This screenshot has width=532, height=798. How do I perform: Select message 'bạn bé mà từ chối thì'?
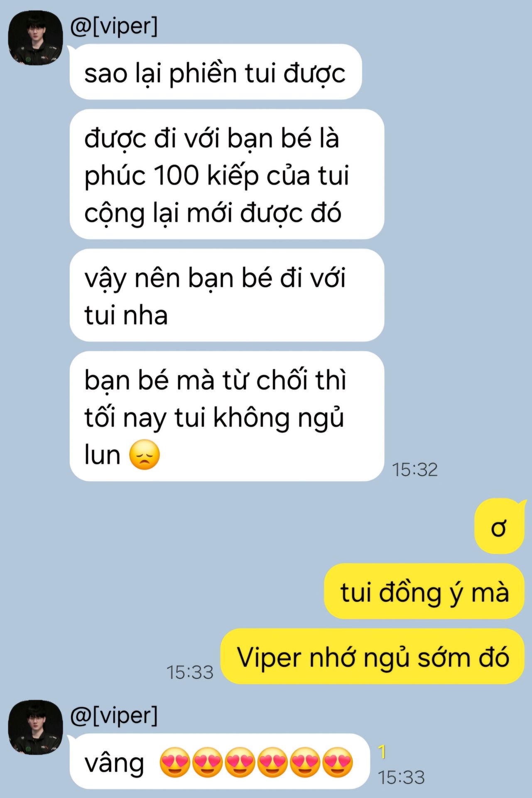click(x=227, y=416)
